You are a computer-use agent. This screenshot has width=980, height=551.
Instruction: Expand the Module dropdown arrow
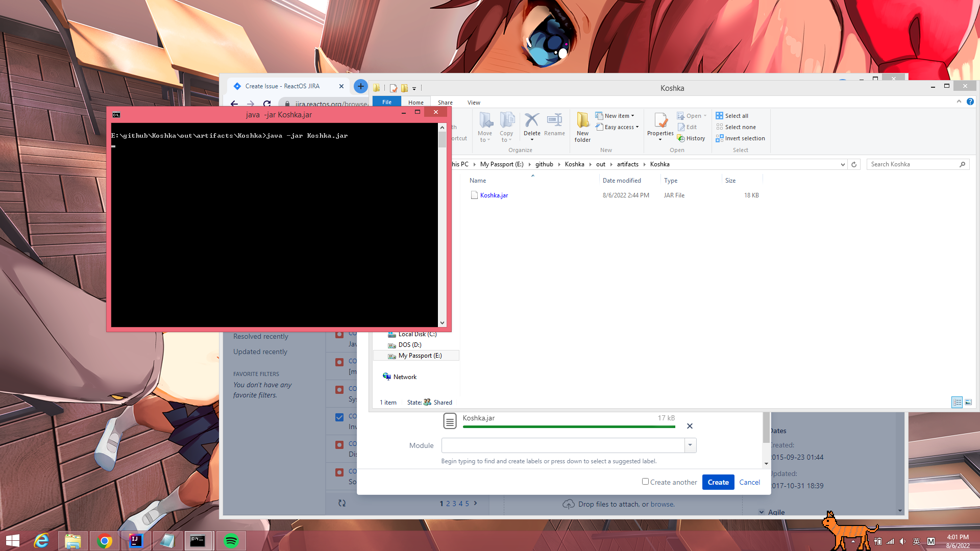coord(690,445)
